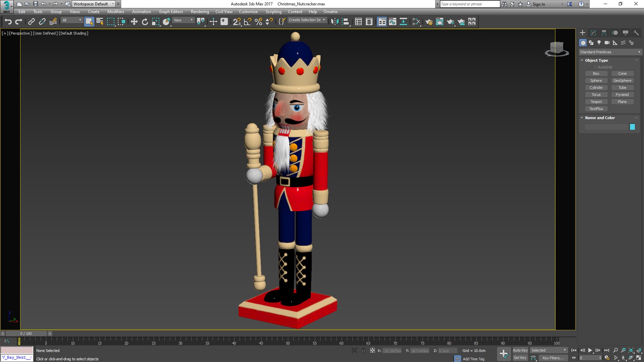This screenshot has height=362, width=644.
Task: Click the cyan object color swatch
Action: [x=632, y=127]
